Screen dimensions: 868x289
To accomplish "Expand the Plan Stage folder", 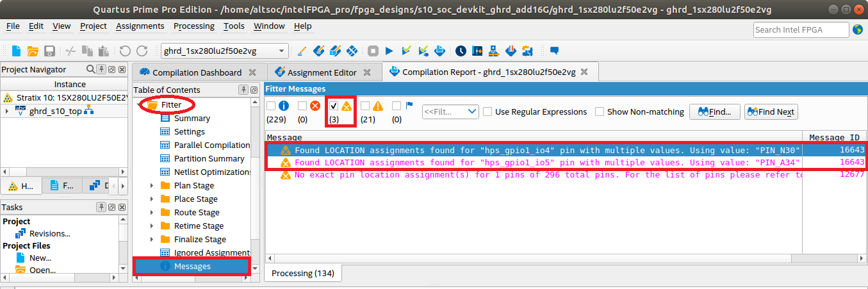I will [x=152, y=185].
